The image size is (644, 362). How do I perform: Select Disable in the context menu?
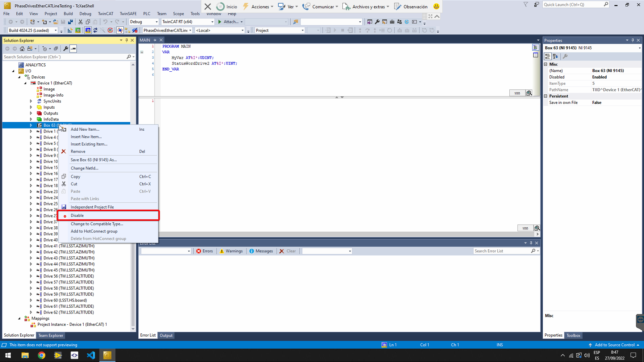tap(108, 215)
